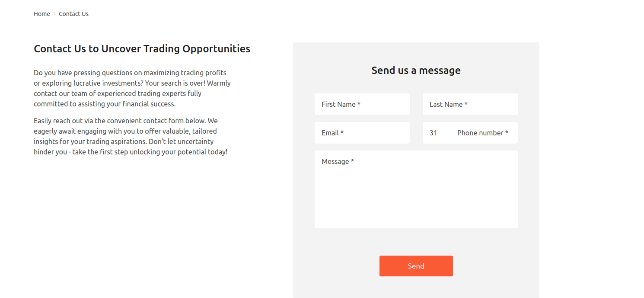Go to the Home breadcrumb link
644x298 pixels.
coord(42,14)
